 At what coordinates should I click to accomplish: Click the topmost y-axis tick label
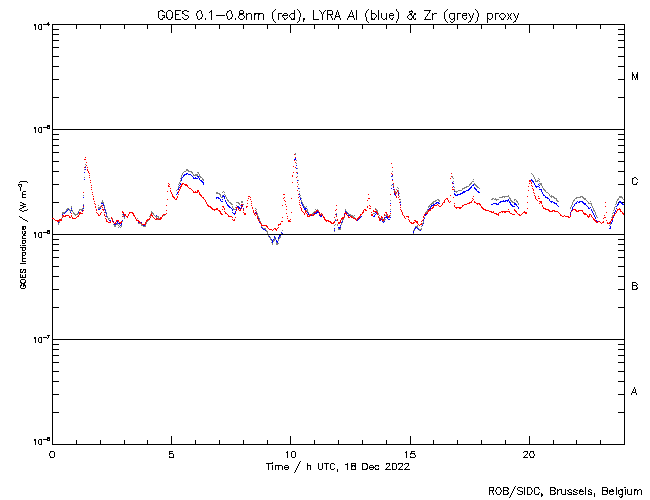coord(40,25)
